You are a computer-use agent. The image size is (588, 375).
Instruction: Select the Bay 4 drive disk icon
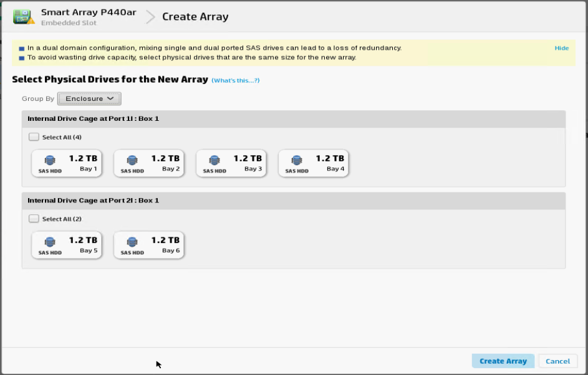point(297,160)
